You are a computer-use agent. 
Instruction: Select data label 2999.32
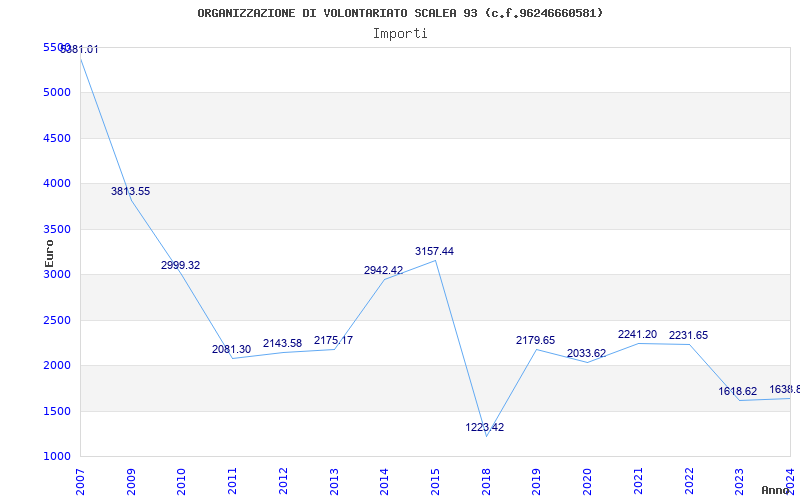pyautogui.click(x=181, y=265)
